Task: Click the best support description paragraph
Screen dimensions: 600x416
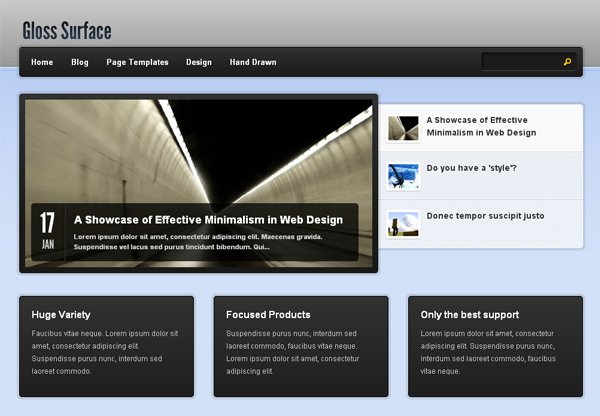Action: [488, 352]
